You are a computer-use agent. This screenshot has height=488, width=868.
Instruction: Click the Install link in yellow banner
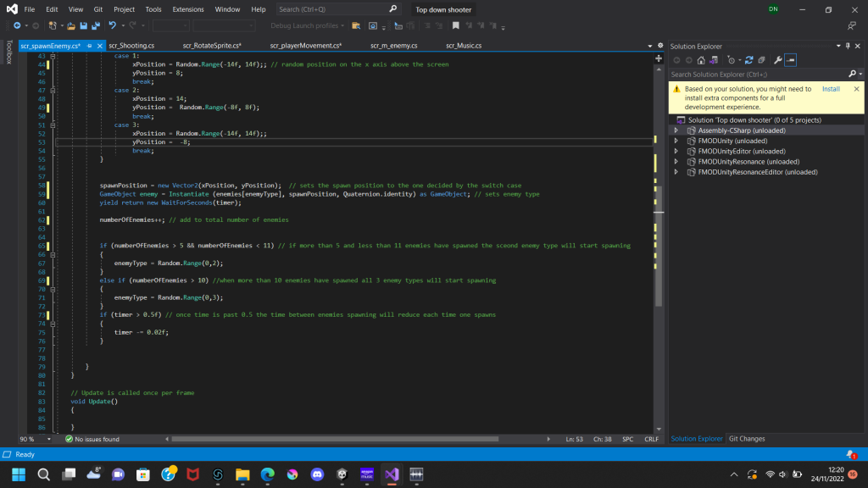[831, 88]
